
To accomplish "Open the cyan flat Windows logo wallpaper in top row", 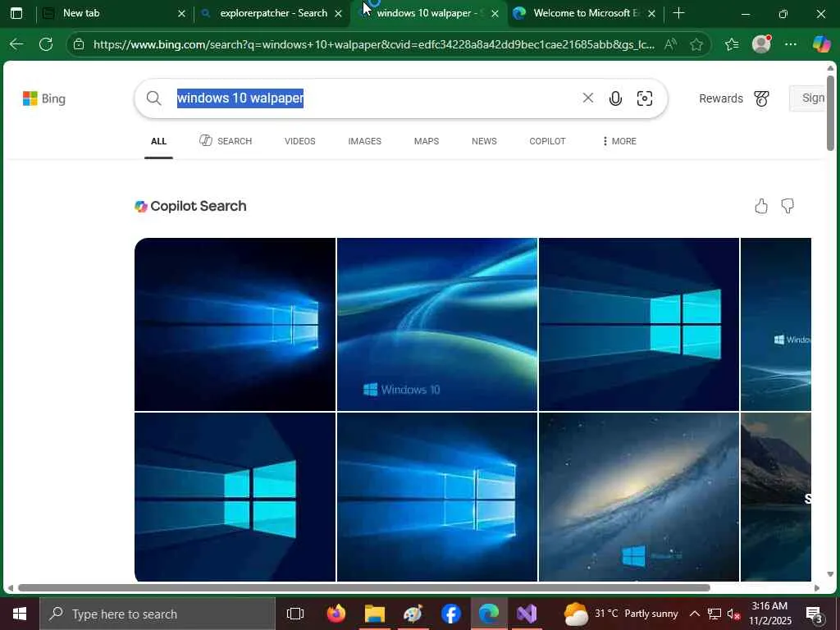I will [x=638, y=324].
